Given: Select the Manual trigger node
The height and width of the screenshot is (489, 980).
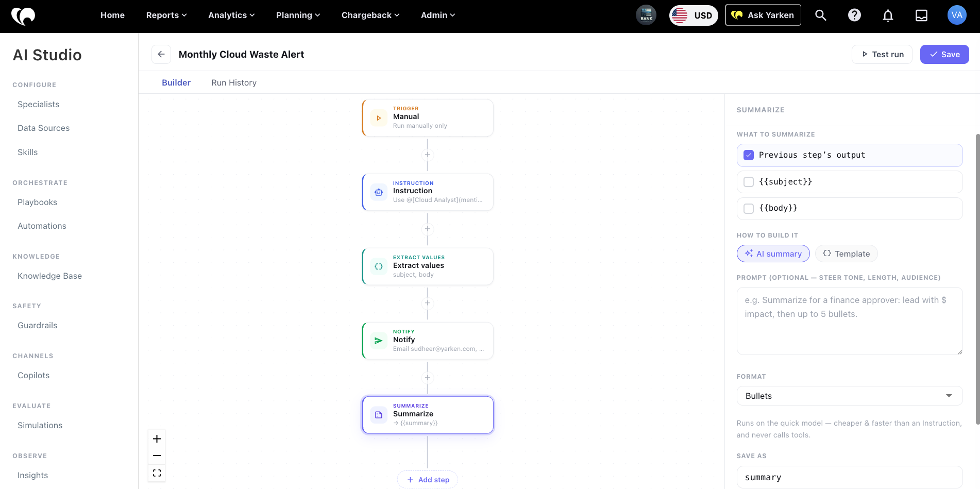Looking at the screenshot, I should coord(428,118).
